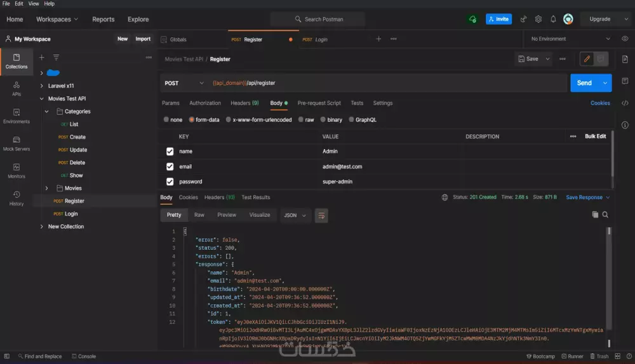Click the Search Postman field

[318, 19]
